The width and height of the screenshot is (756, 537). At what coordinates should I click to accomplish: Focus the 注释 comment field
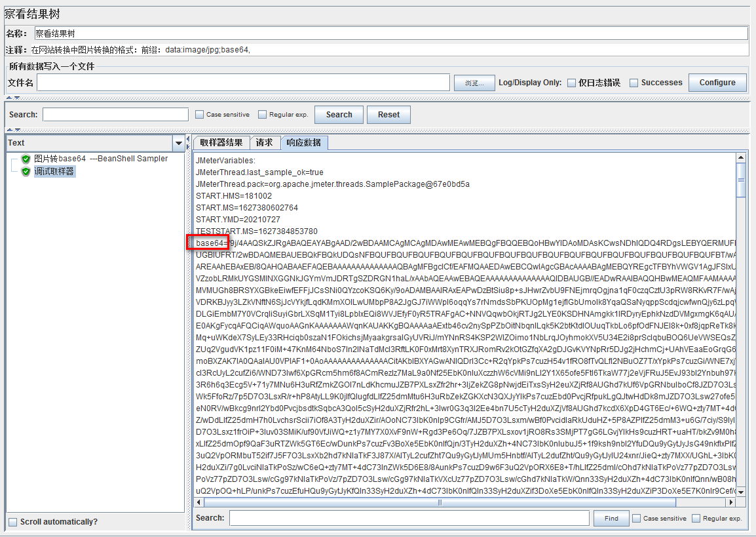point(390,50)
